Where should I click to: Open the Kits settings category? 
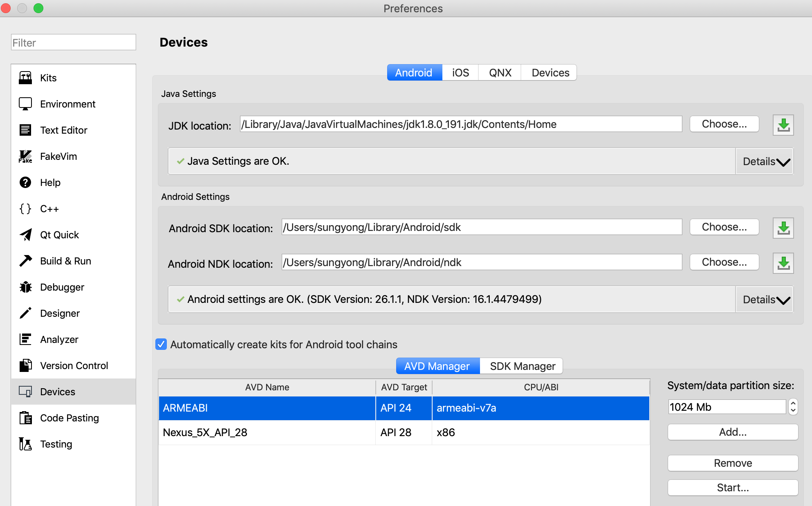(x=48, y=78)
